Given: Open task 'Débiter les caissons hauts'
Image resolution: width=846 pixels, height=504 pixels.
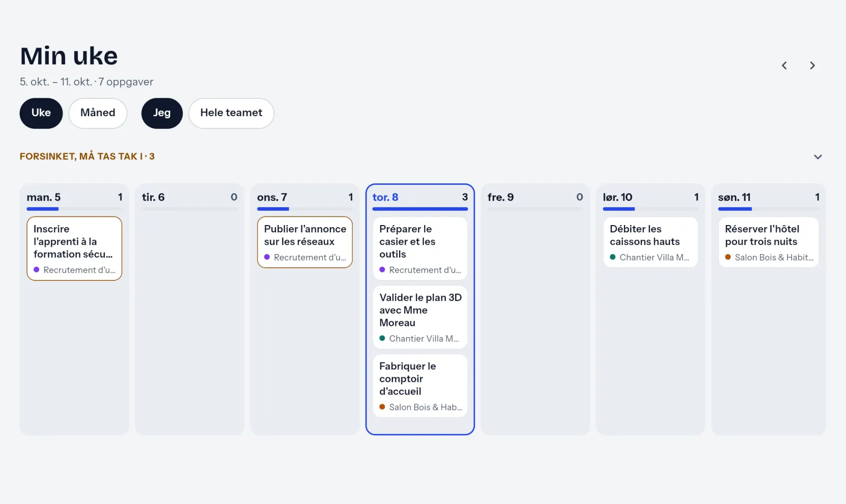Looking at the screenshot, I should (x=651, y=242).
